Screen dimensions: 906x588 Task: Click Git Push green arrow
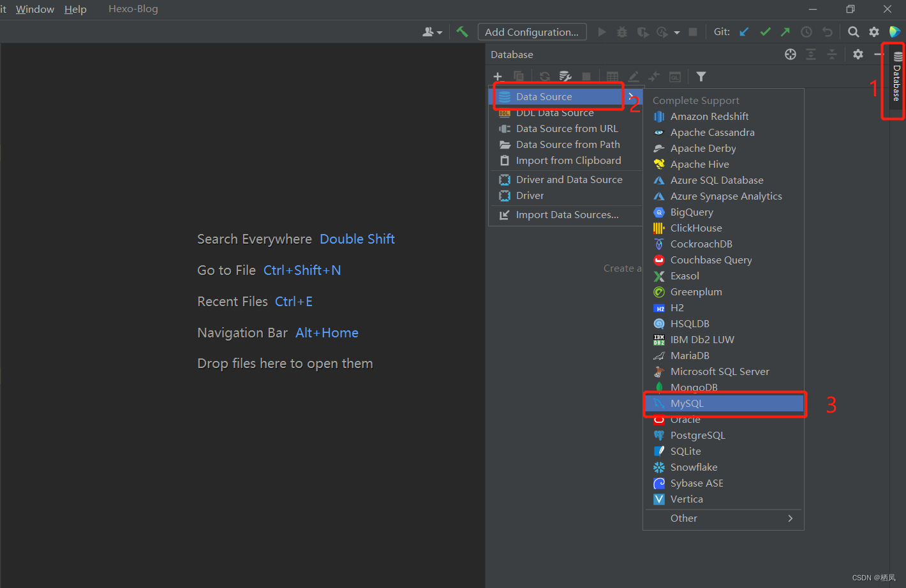[785, 32]
